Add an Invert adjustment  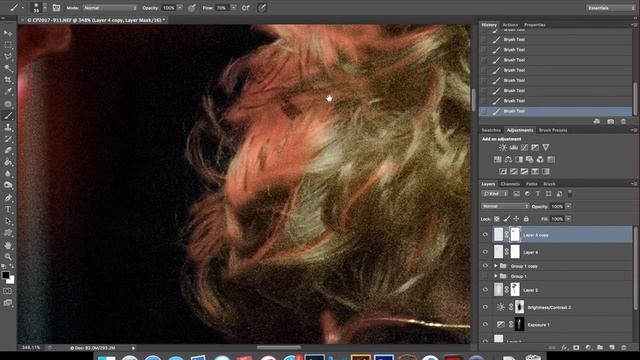503,171
